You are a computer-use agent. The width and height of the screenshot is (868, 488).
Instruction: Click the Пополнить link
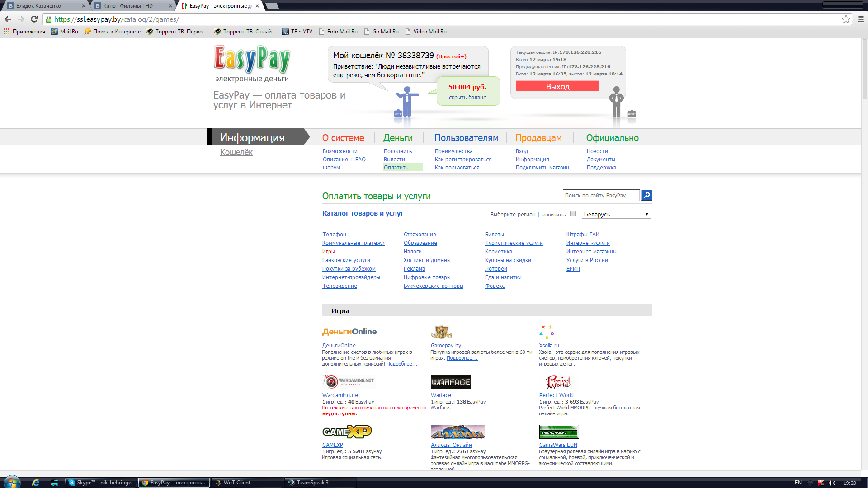(x=398, y=151)
